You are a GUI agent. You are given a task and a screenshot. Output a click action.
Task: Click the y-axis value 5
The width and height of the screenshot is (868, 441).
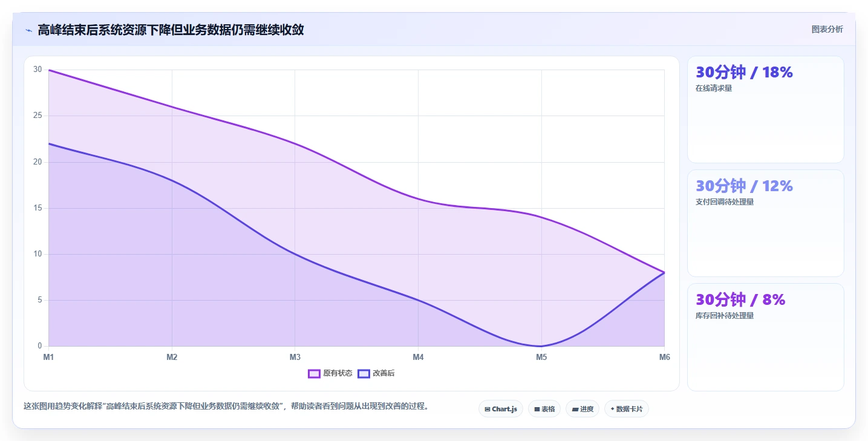point(39,300)
